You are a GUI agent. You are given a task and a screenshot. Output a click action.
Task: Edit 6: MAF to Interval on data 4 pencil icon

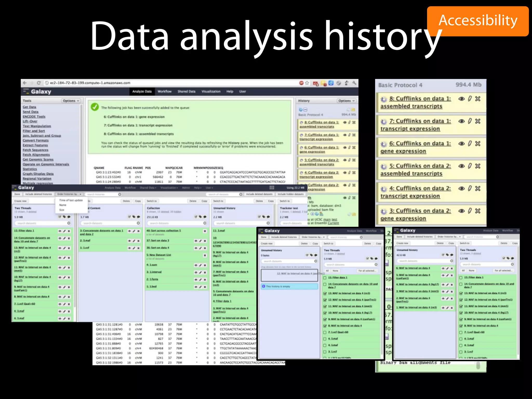coord(447,268)
